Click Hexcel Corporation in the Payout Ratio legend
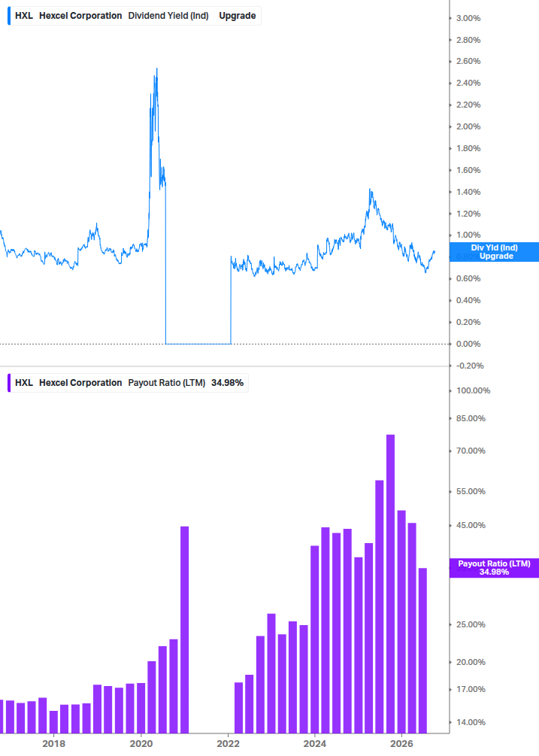This screenshot has width=539, height=756. tap(80, 383)
